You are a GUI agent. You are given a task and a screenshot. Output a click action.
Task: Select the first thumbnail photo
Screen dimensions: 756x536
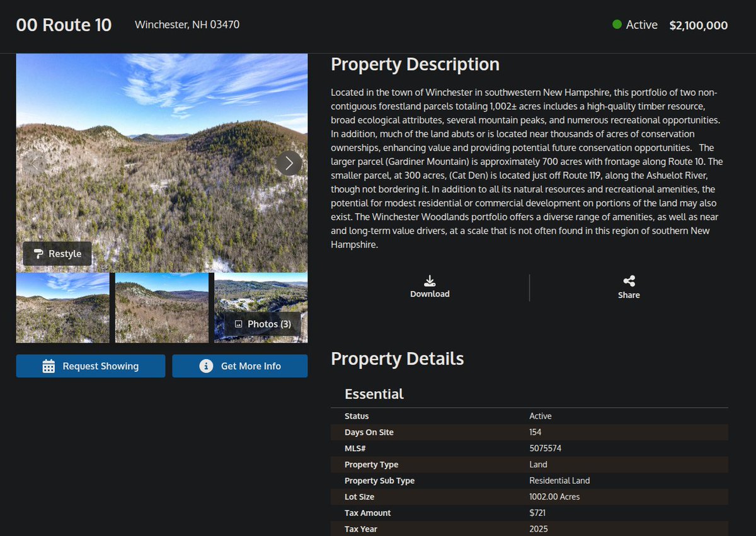click(63, 308)
